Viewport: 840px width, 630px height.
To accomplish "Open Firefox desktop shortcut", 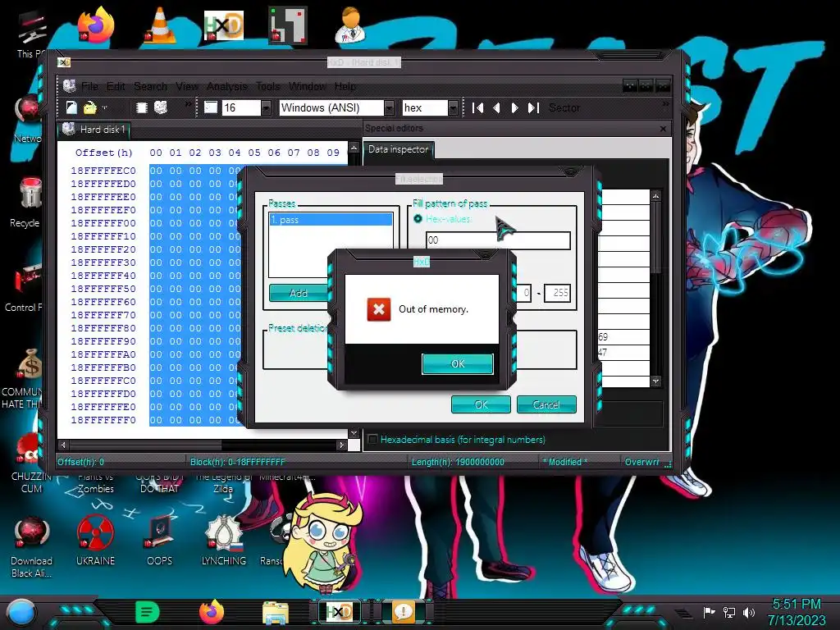I will 97,25.
